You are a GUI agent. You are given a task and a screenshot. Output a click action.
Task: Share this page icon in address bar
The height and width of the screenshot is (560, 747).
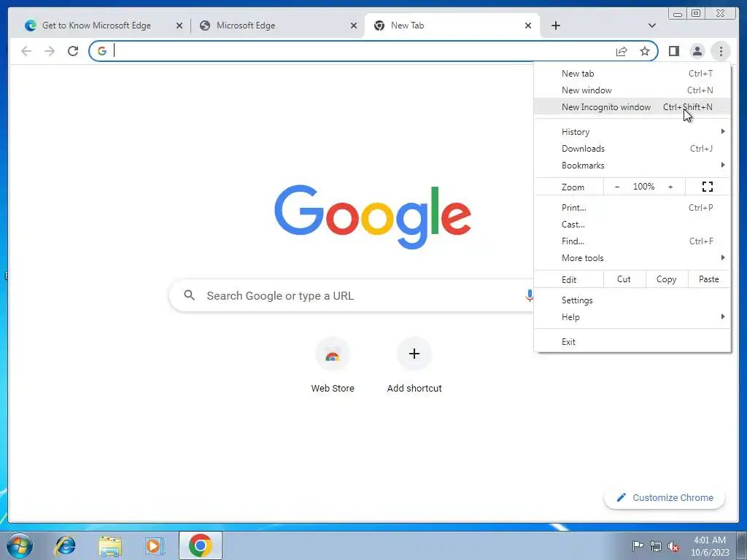pyautogui.click(x=622, y=51)
